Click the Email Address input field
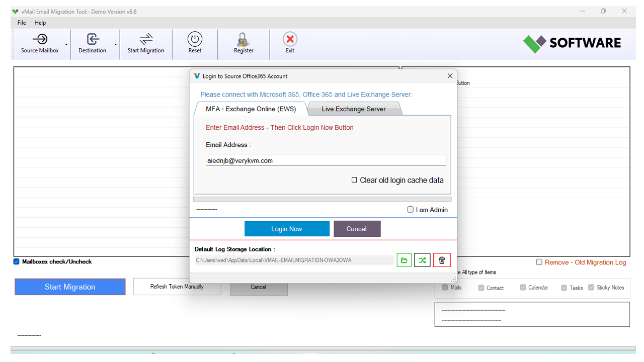This screenshot has width=644, height=362. [x=326, y=160]
